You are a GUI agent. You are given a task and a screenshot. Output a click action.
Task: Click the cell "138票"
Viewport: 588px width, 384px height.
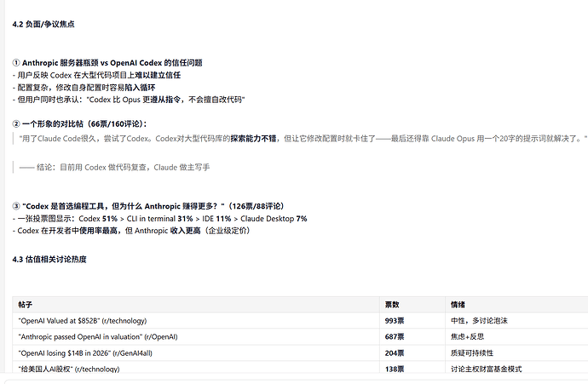412,368
